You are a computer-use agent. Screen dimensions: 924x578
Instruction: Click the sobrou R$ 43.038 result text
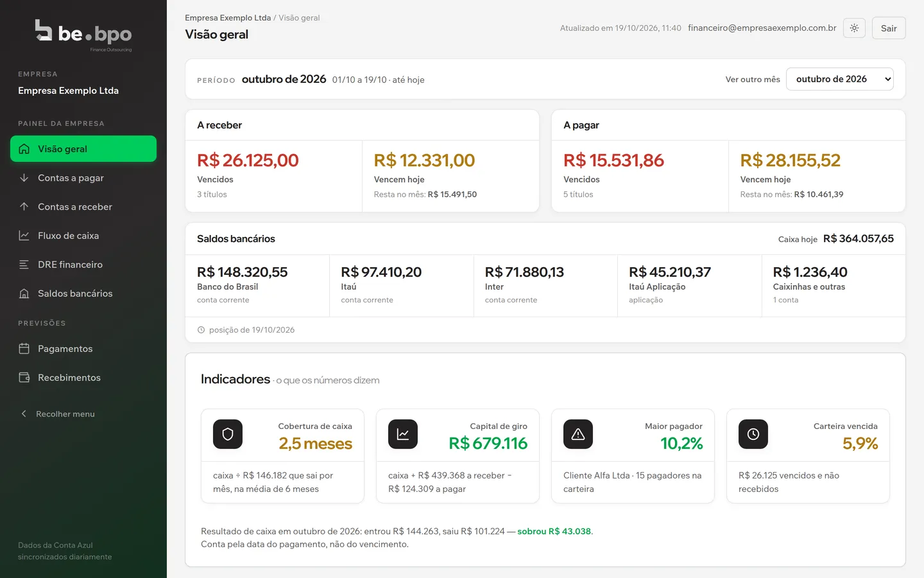(554, 531)
